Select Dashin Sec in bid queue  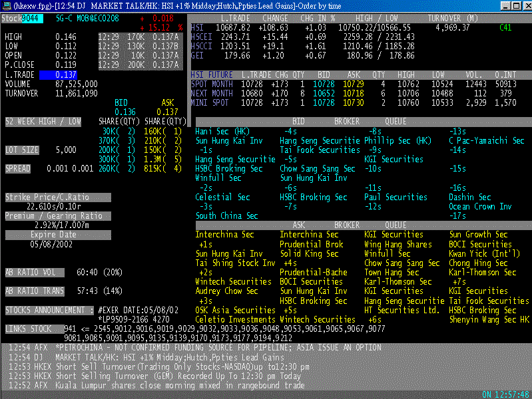[x=470, y=197]
